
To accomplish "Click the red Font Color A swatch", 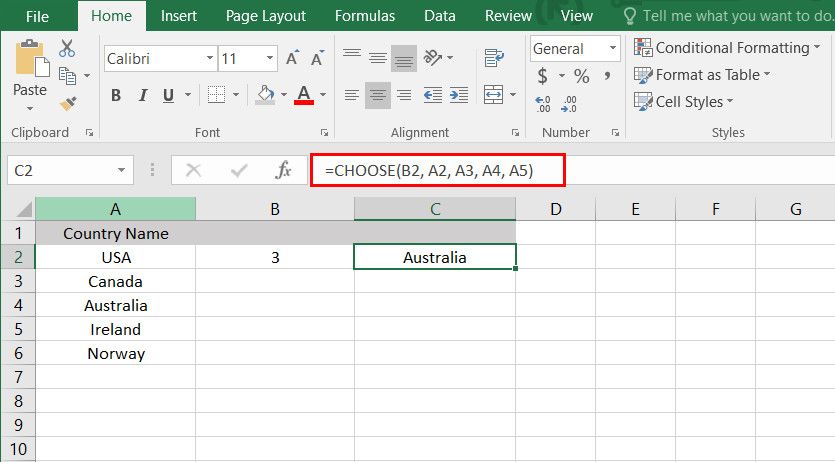I will tap(304, 95).
